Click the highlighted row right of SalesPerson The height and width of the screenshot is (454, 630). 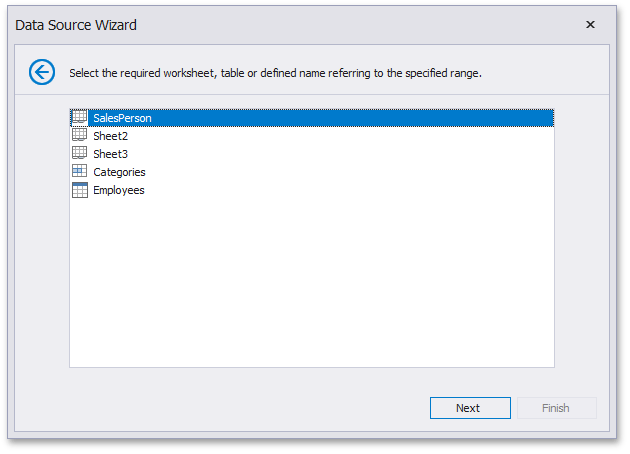point(350,118)
